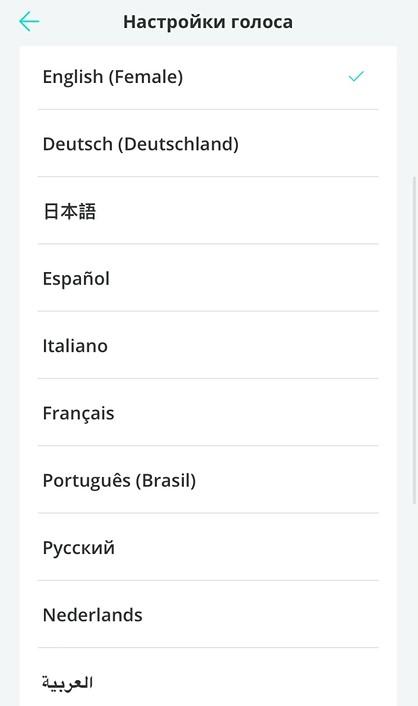Click the Настройки голоса header title
This screenshot has height=706, width=418.
pos(208,22)
